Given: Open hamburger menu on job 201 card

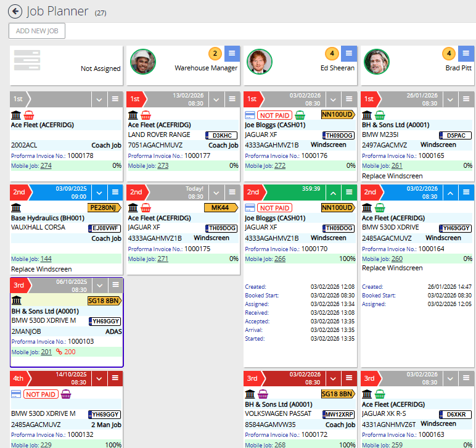Looking at the screenshot, I should click(x=116, y=286).
